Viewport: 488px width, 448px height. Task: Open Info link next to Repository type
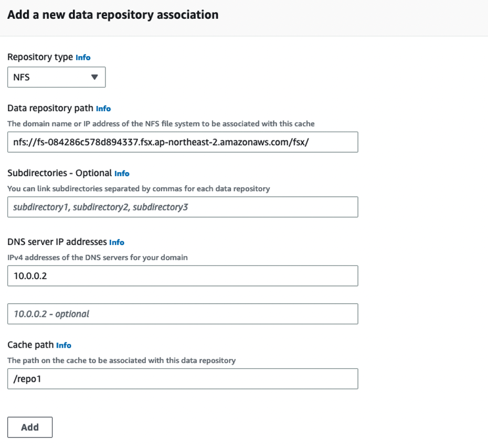click(83, 58)
